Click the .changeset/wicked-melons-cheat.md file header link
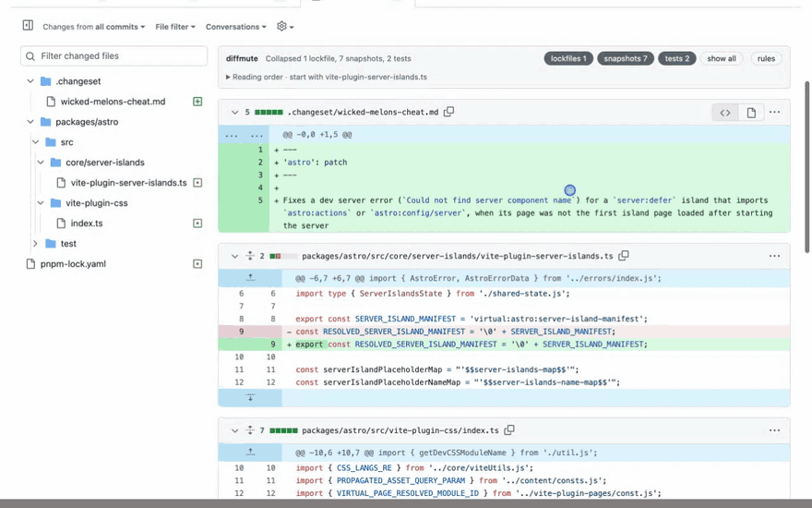812x508 pixels. [x=363, y=112]
